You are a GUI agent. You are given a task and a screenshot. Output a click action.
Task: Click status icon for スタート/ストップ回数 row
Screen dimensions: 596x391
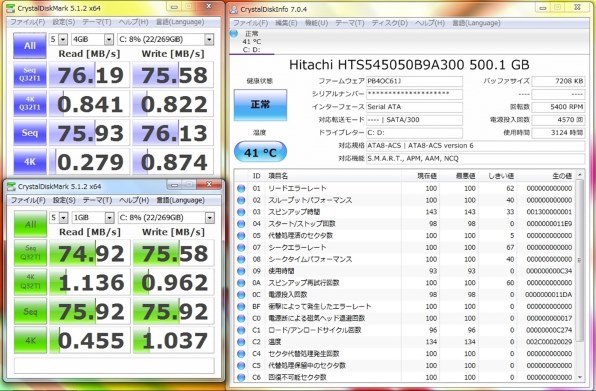coord(241,224)
